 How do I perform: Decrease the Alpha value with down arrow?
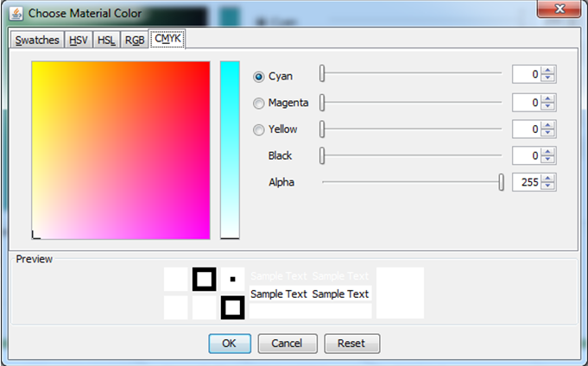pos(547,186)
